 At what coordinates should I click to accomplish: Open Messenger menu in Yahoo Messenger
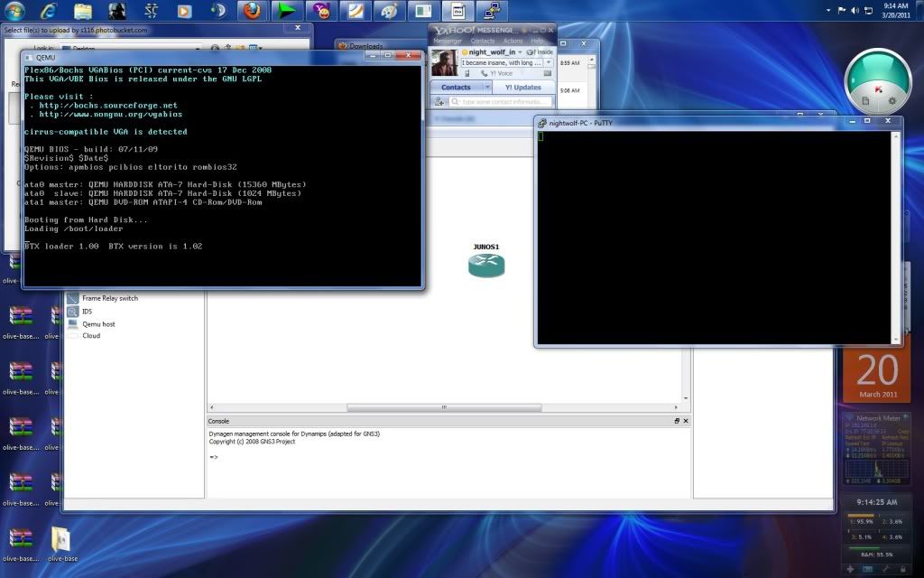tap(448, 41)
